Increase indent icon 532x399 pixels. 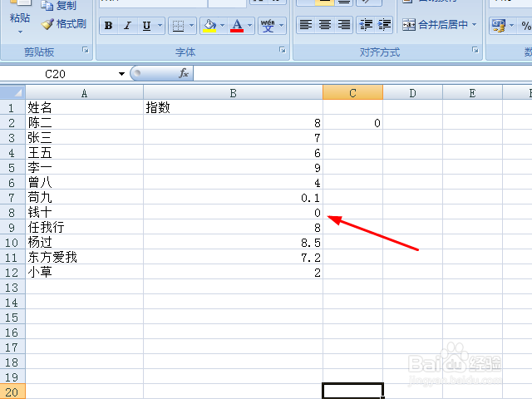coord(384,25)
